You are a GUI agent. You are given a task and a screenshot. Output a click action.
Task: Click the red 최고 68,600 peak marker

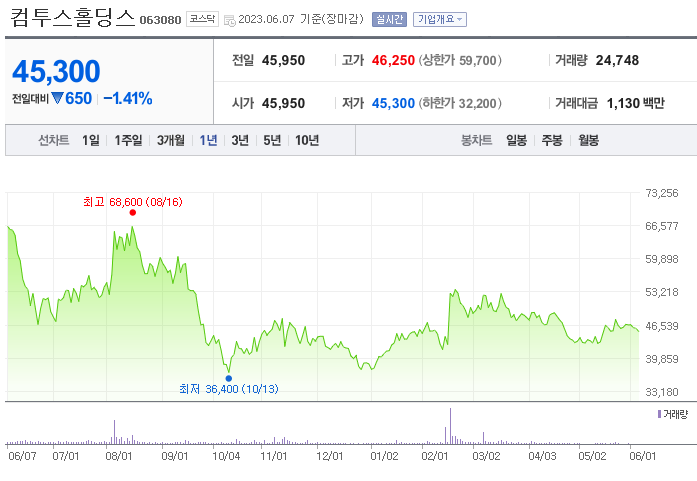tap(132, 212)
